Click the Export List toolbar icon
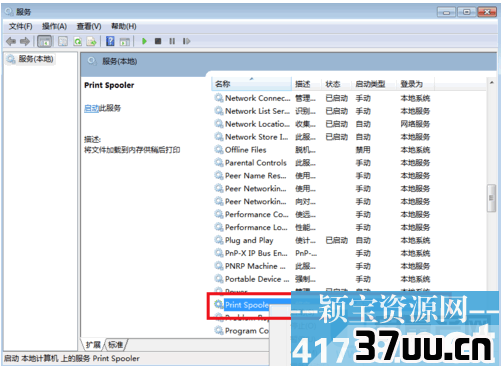504x371 pixels. click(92, 41)
